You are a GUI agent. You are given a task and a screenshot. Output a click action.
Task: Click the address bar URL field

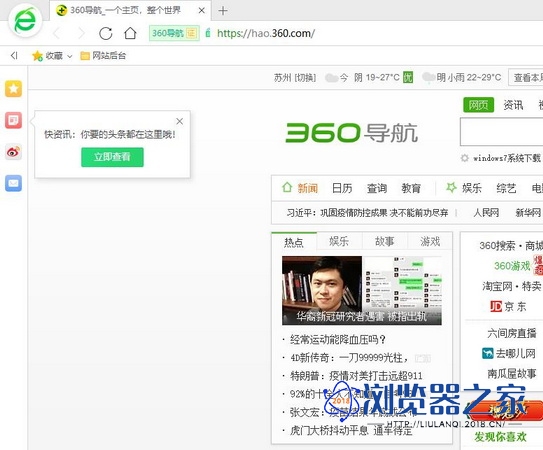click(x=266, y=33)
